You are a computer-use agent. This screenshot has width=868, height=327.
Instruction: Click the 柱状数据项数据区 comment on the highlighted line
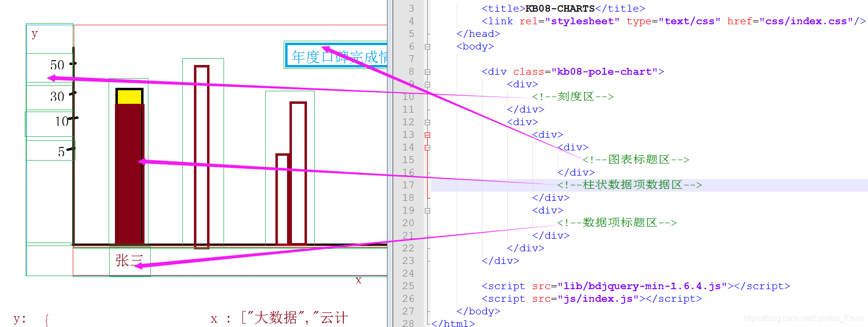(x=629, y=185)
